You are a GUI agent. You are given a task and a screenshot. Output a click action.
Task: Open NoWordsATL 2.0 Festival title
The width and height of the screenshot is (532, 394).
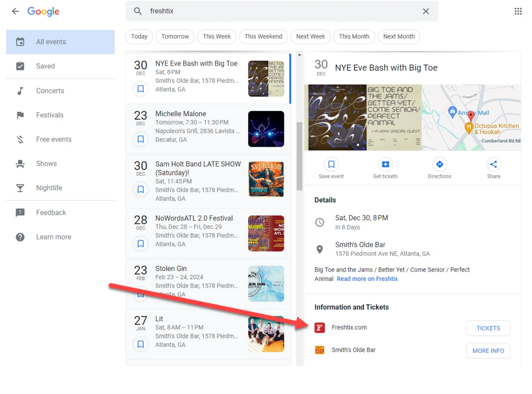194,218
